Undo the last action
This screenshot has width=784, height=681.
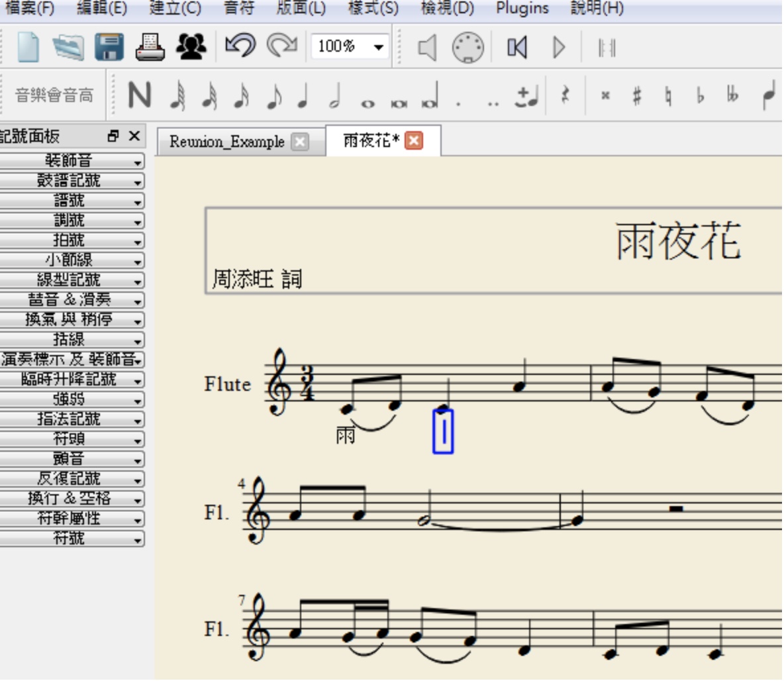pos(240,46)
